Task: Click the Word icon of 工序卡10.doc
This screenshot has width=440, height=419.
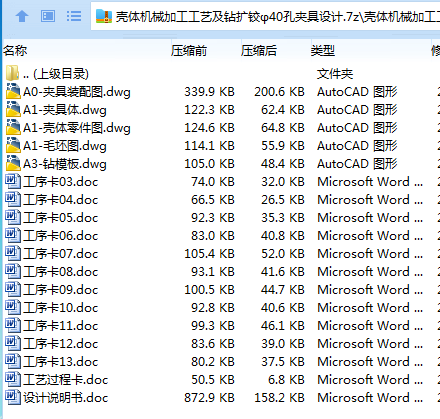Action: 13,307
